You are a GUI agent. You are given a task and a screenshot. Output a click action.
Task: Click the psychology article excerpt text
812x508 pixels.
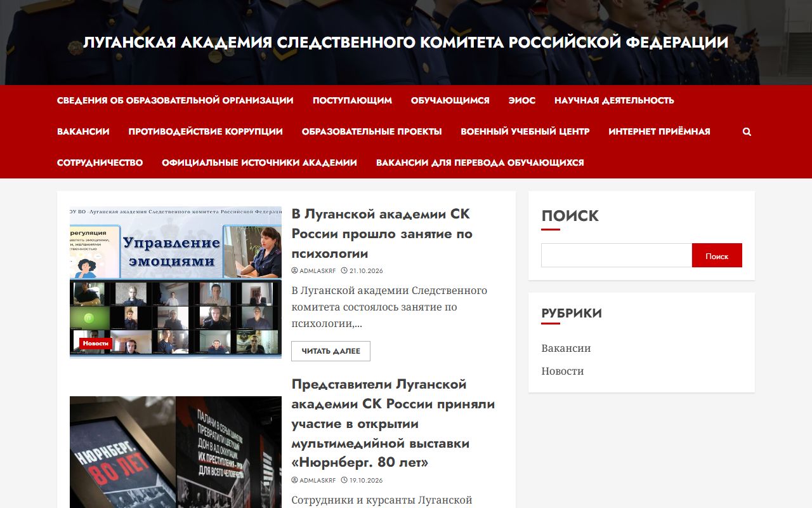pyautogui.click(x=389, y=307)
